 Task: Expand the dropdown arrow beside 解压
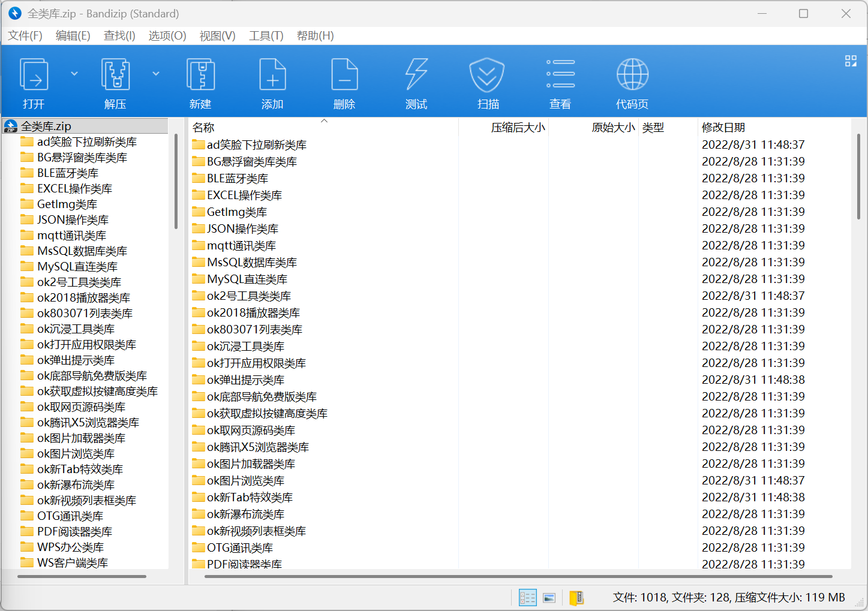(155, 73)
